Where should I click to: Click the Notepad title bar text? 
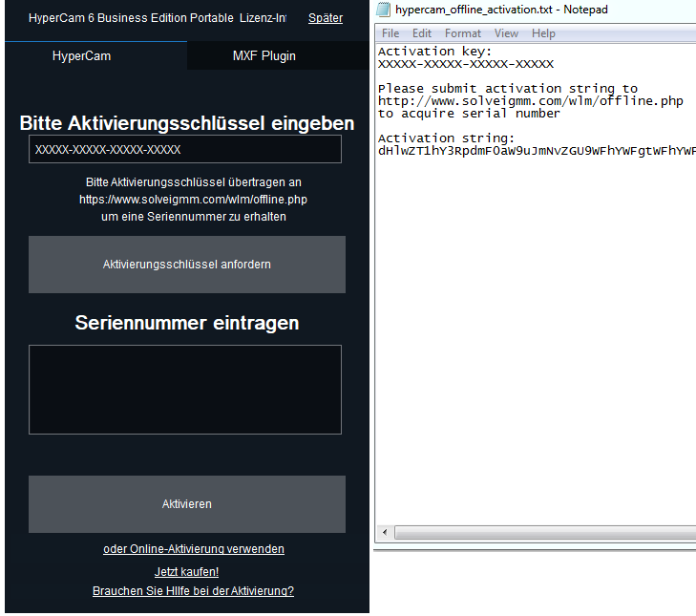(x=501, y=10)
